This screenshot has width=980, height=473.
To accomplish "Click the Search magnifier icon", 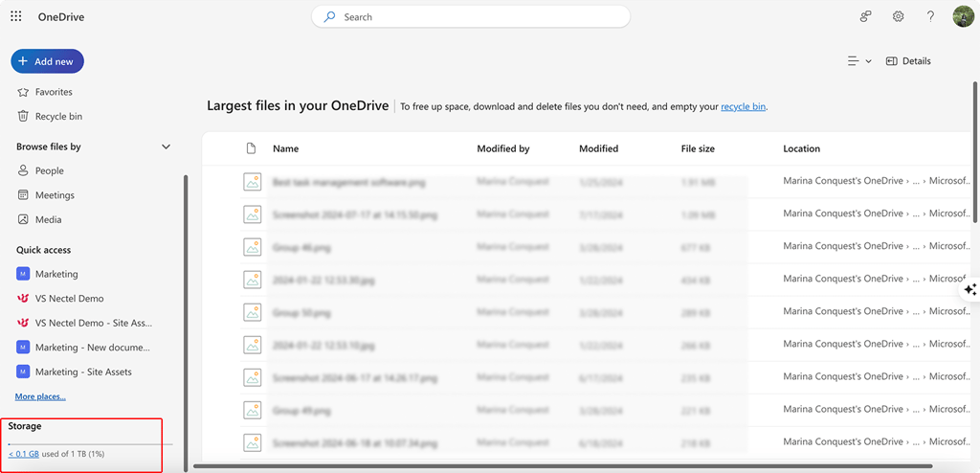I will [329, 17].
